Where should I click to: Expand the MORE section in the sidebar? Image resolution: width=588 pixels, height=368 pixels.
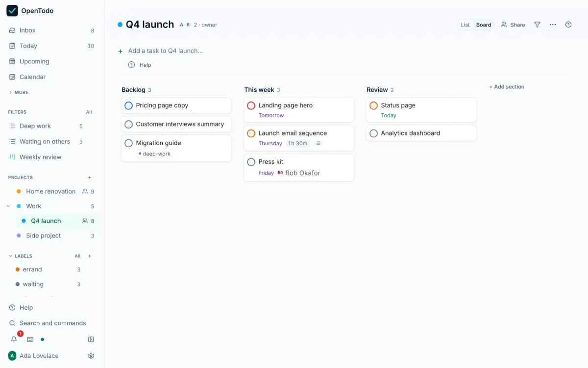19,92
